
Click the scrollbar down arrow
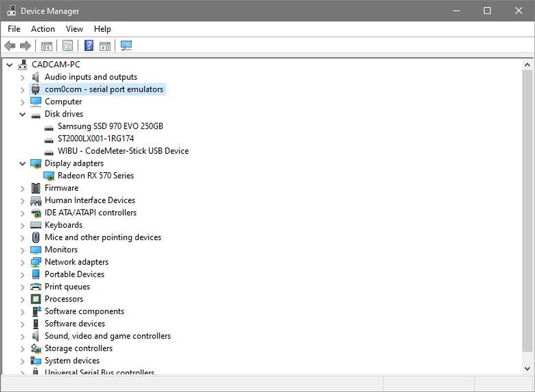click(527, 368)
